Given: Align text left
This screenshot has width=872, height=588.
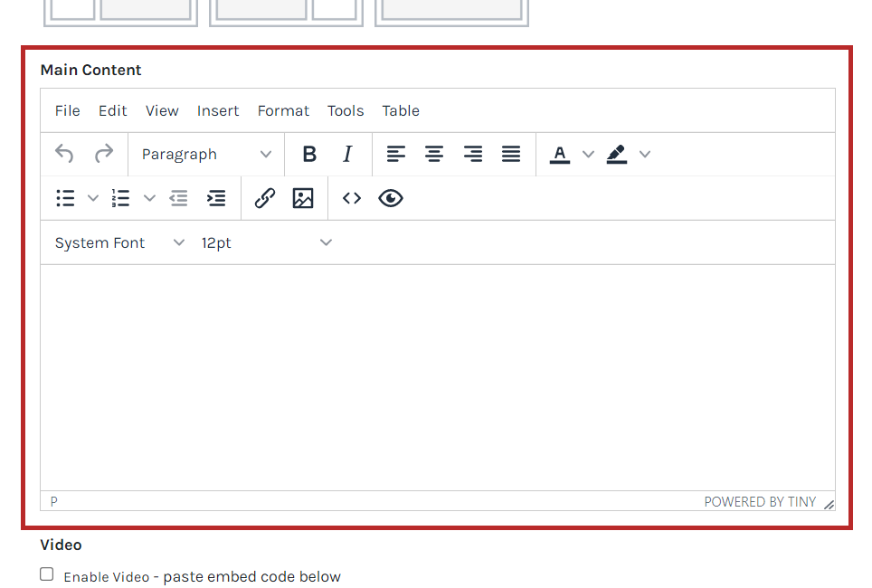Looking at the screenshot, I should tap(396, 154).
